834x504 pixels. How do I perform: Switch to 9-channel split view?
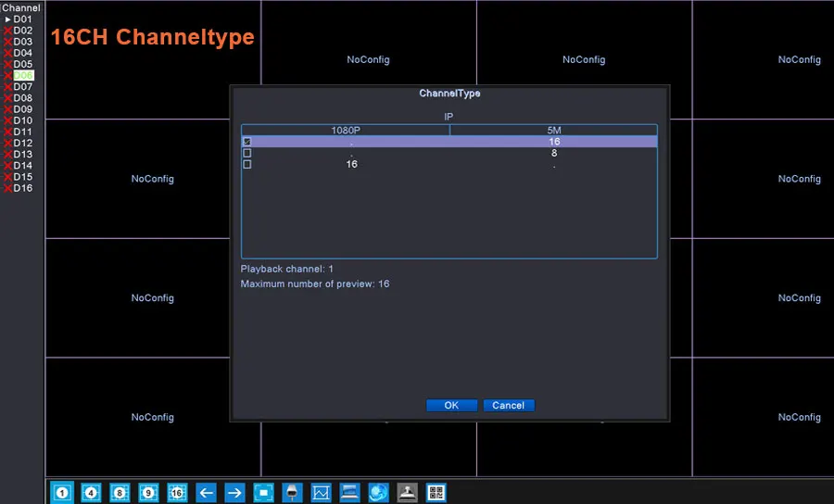(148, 493)
